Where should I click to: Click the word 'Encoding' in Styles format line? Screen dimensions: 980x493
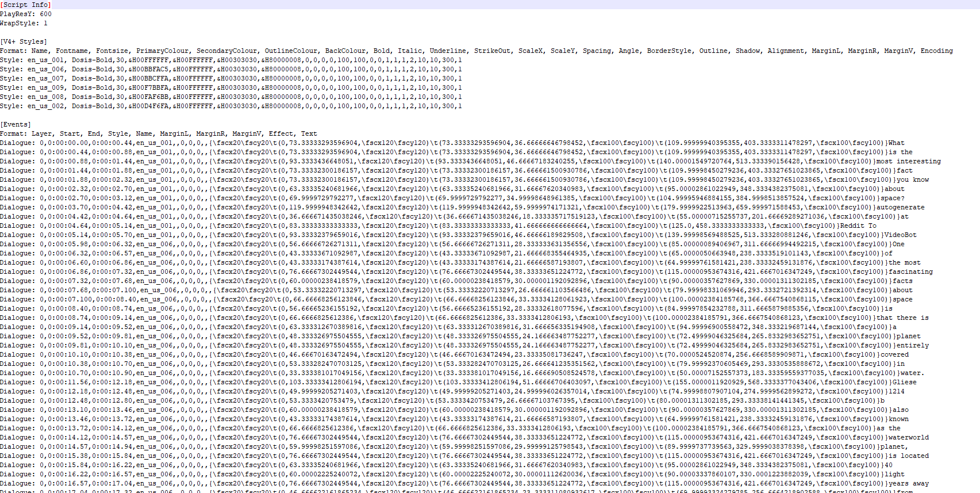[x=936, y=51]
